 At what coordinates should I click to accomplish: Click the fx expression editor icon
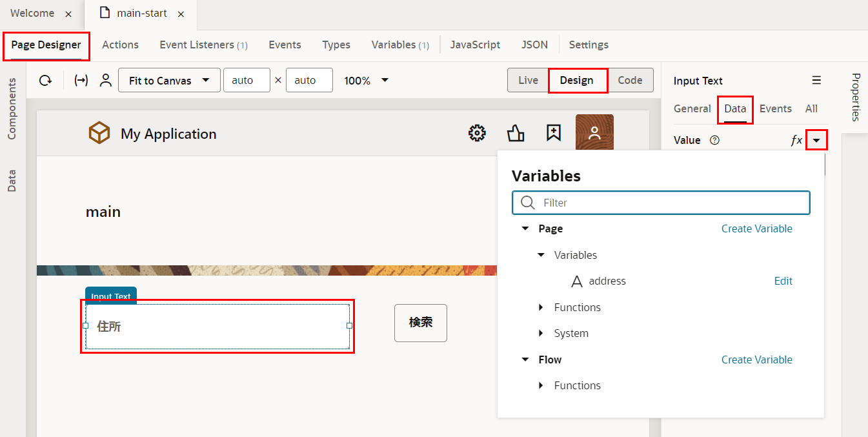pyautogui.click(x=796, y=140)
